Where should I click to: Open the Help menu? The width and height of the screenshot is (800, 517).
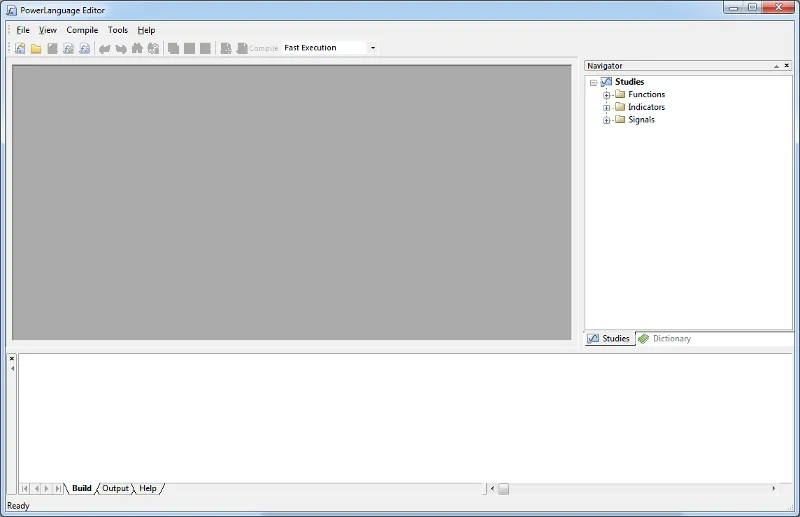pos(146,30)
